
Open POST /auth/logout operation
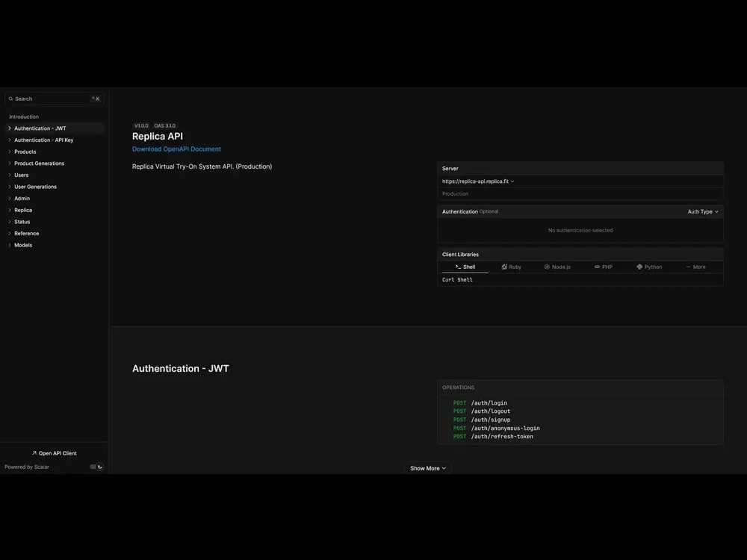coord(482,411)
